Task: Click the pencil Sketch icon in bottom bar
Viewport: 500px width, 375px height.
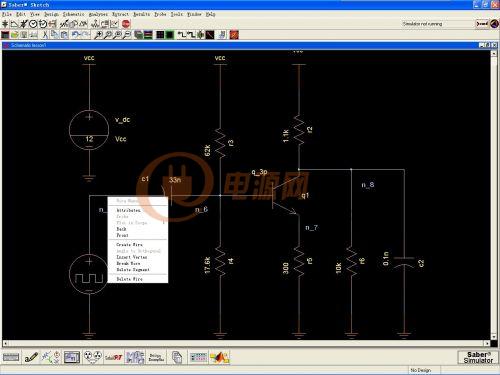Action: [x=31, y=358]
